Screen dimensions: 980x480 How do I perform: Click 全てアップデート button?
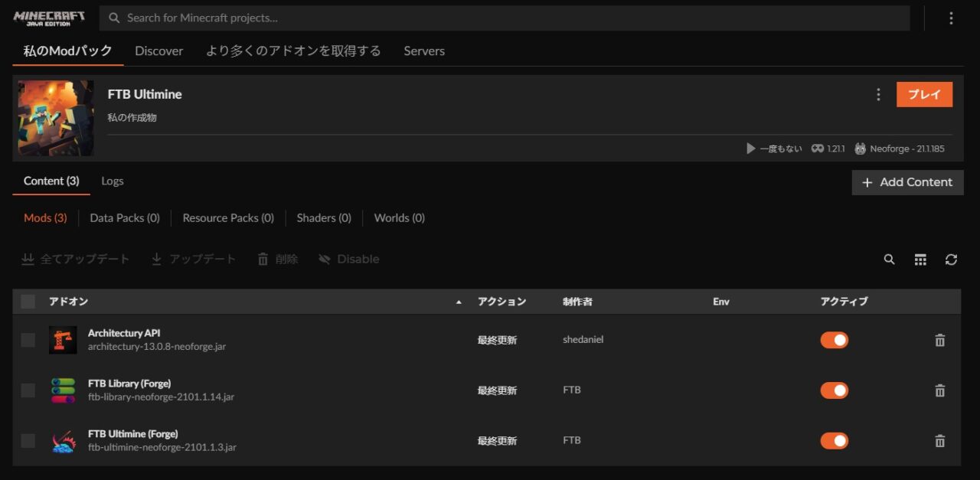click(x=75, y=260)
